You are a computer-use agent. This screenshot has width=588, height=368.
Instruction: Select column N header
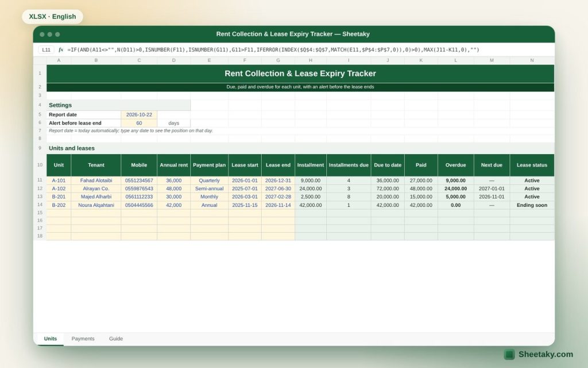pyautogui.click(x=532, y=60)
